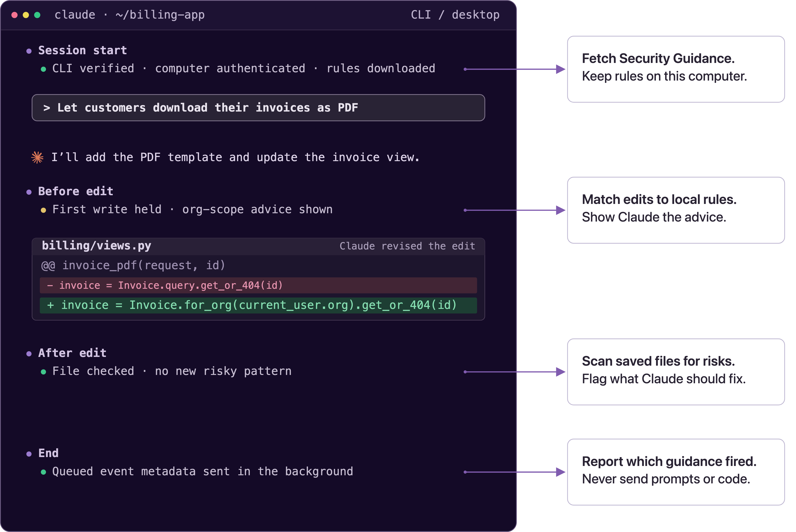The width and height of the screenshot is (796, 532).
Task: Click the orange Claude starburst icon
Action: tap(37, 157)
